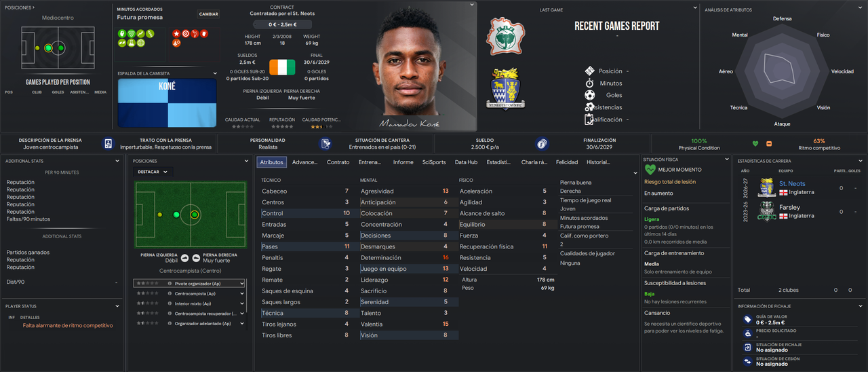Switch to the Contrato tab

point(338,162)
